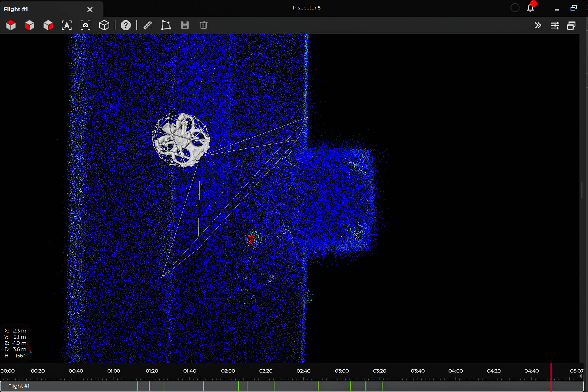The width and height of the screenshot is (588, 392).
Task: Switch to right-face view cube icon
Action: point(48,25)
